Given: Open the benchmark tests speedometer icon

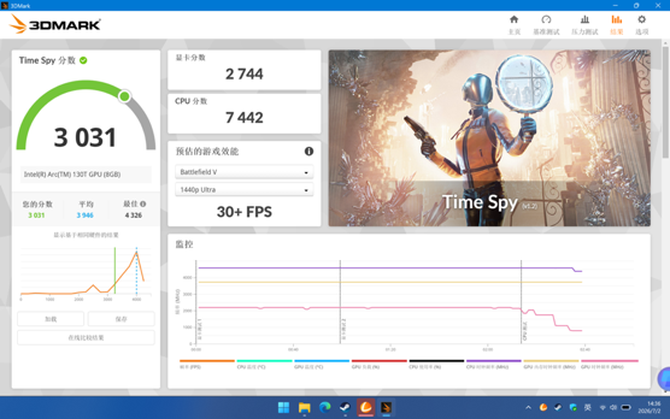Looking at the screenshot, I should pos(546,20).
